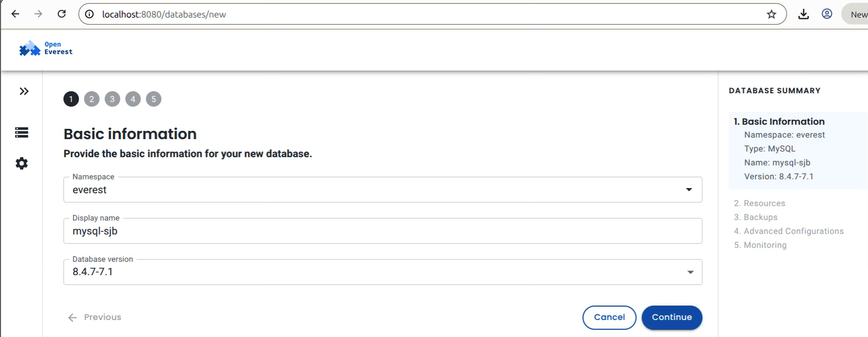Click the Continue button
The width and height of the screenshot is (868, 337).
(x=672, y=317)
